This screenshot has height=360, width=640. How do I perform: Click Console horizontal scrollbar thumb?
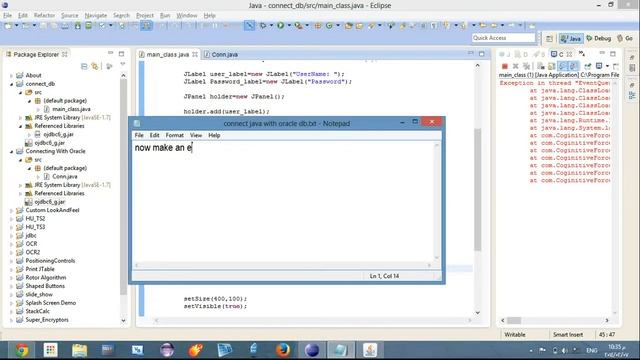click(514, 320)
